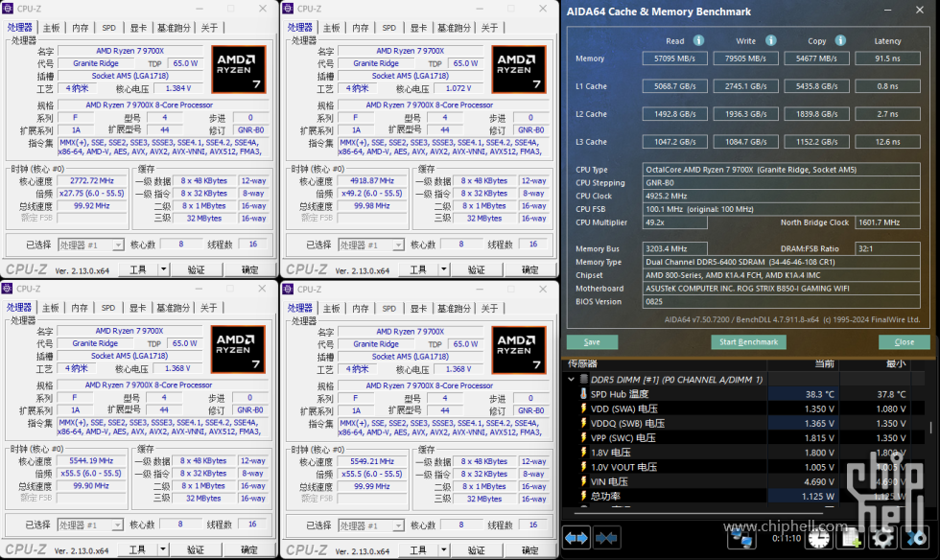Viewport: 940px width, 560px height.
Task: Click 验证 button in the 2772.72 MHz CPU-Z window
Action: (x=196, y=269)
